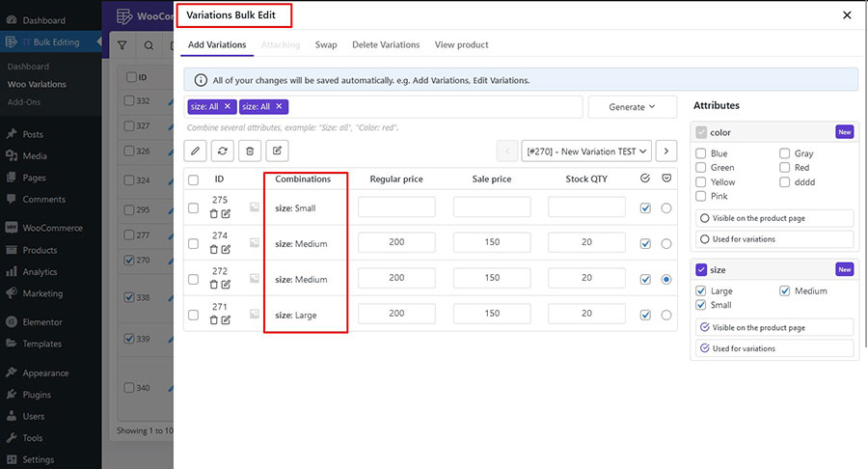This screenshot has width=868, height=469.
Task: Click sale price field for variation 274
Action: pyautogui.click(x=492, y=242)
